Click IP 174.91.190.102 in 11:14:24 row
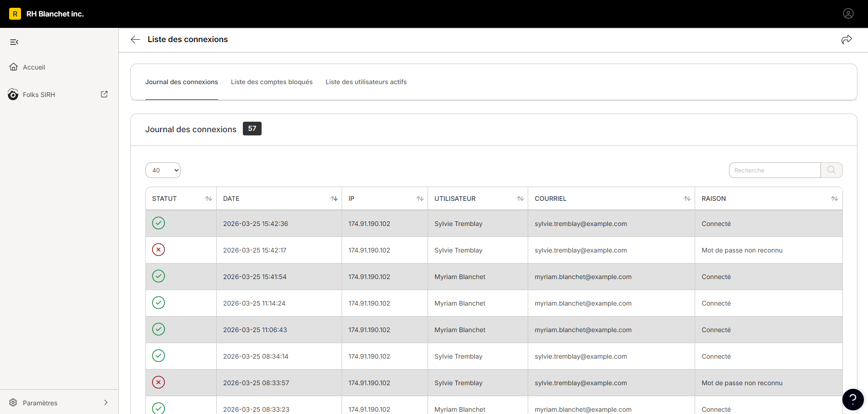 click(x=369, y=303)
